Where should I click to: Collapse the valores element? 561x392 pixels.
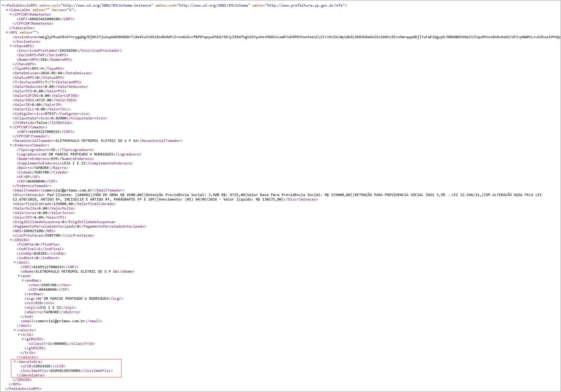pyautogui.click(x=15, y=330)
